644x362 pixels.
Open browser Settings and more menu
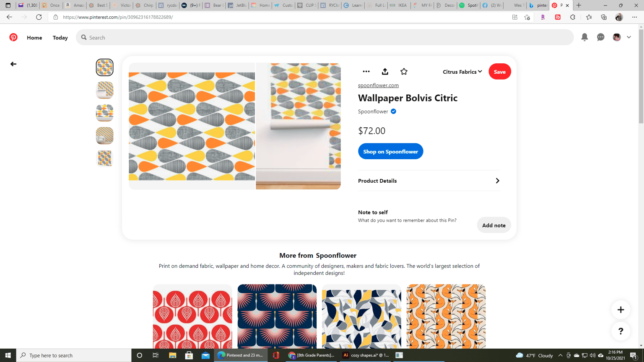coord(634,17)
